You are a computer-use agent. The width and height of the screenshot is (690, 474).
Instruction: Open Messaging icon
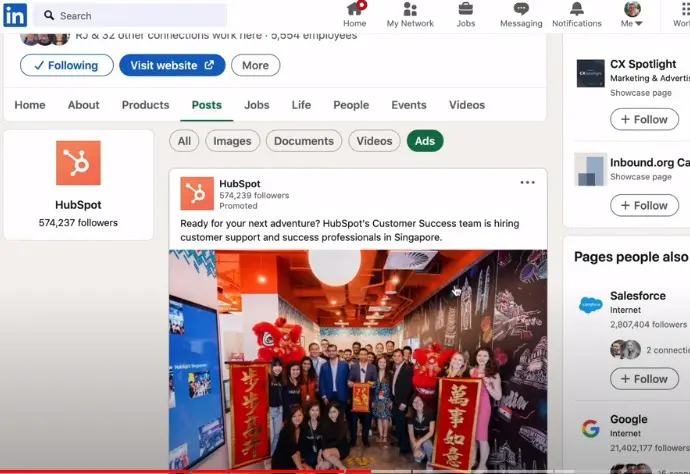(x=521, y=15)
